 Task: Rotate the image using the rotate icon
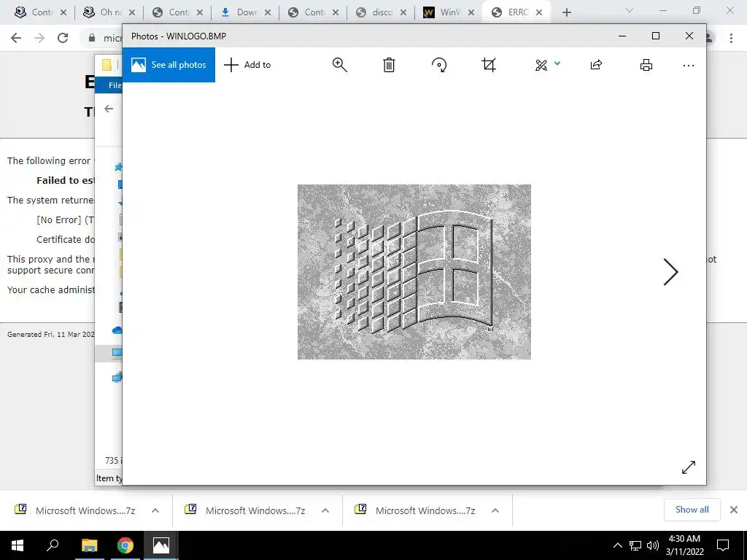click(x=439, y=65)
